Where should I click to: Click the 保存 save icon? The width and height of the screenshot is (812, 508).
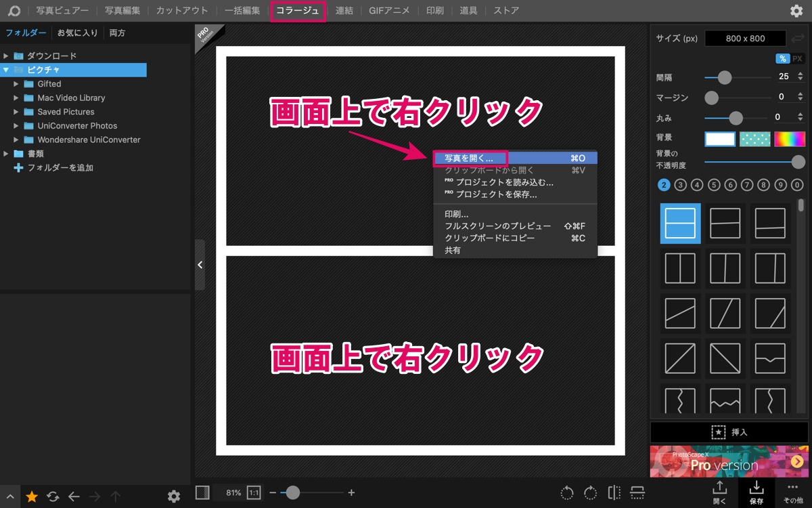[757, 493]
